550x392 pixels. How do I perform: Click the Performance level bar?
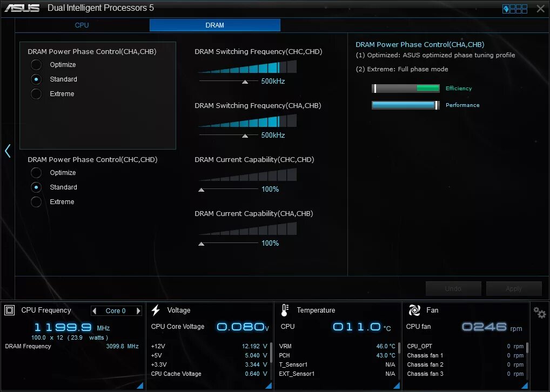[x=406, y=105]
